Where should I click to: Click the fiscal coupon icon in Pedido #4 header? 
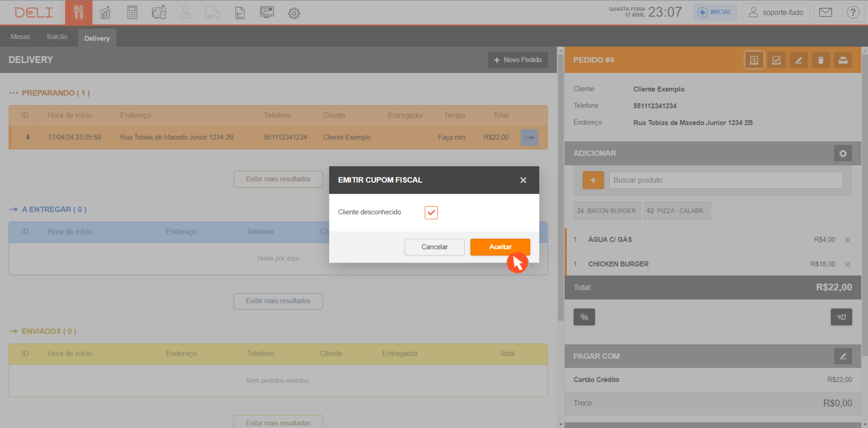[754, 60]
